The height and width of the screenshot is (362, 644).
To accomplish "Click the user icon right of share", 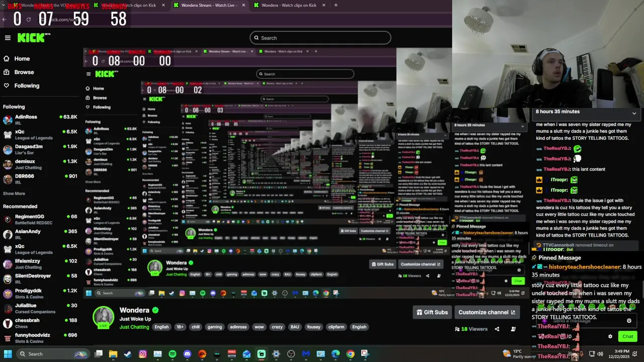I will [x=513, y=329].
